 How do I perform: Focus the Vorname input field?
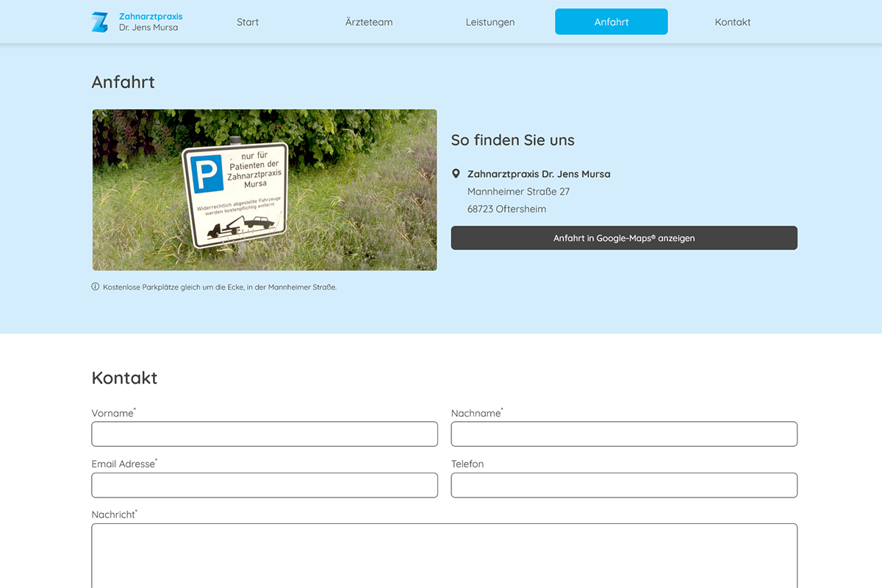[265, 434]
